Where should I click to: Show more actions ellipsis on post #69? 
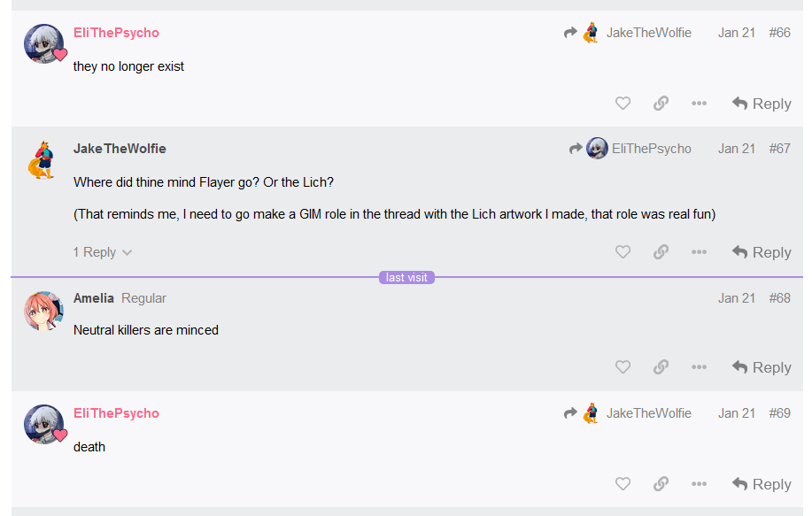tap(700, 484)
